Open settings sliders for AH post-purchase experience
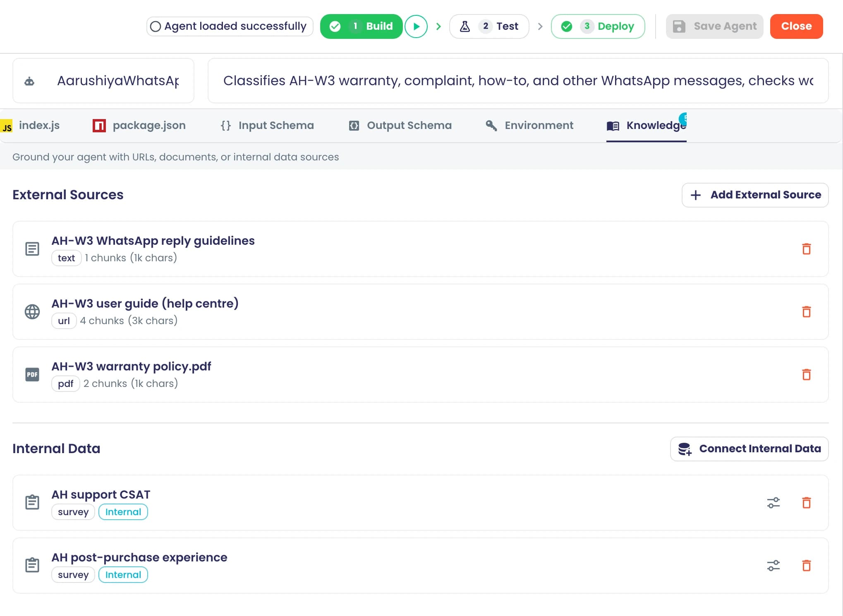 (773, 566)
